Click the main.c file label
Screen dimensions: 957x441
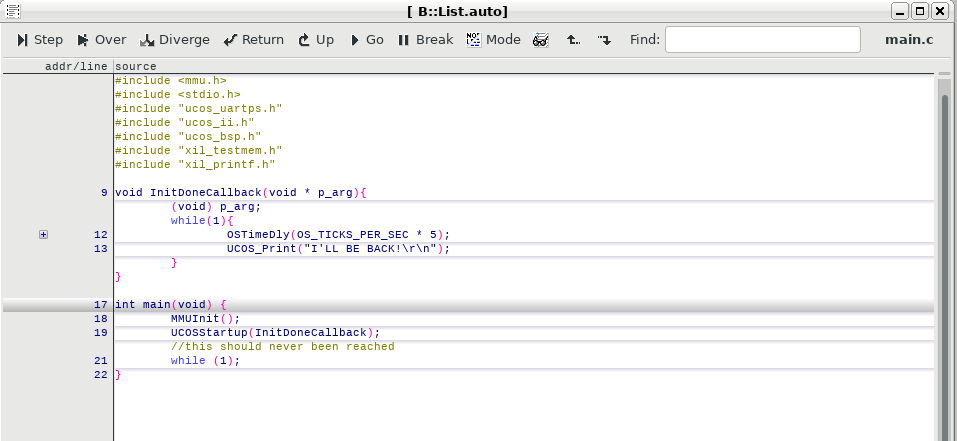[909, 40]
